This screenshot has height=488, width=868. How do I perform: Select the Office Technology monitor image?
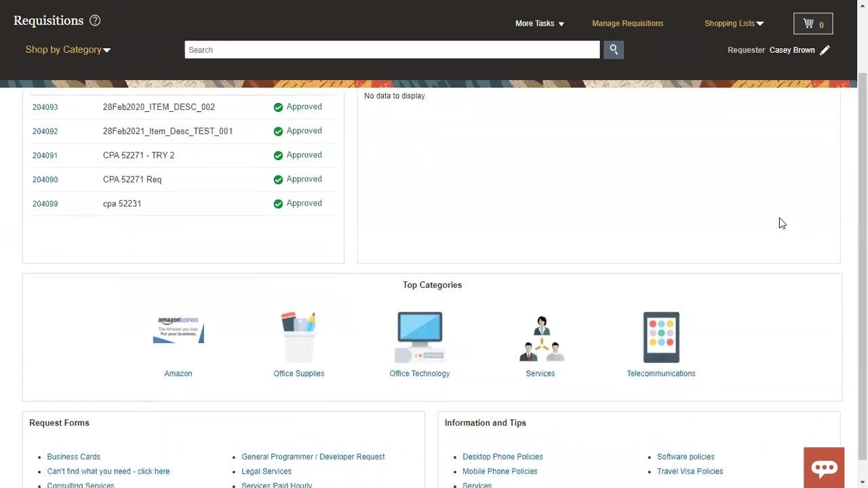[420, 338]
